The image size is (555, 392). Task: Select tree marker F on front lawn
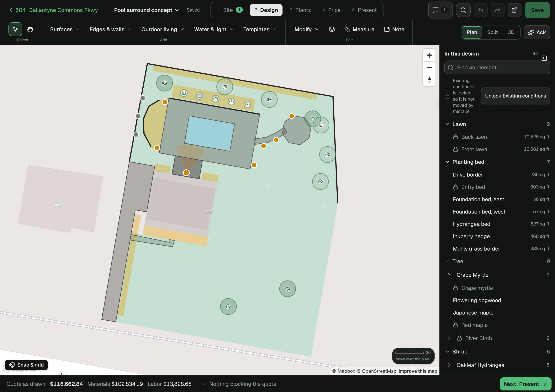228,306
